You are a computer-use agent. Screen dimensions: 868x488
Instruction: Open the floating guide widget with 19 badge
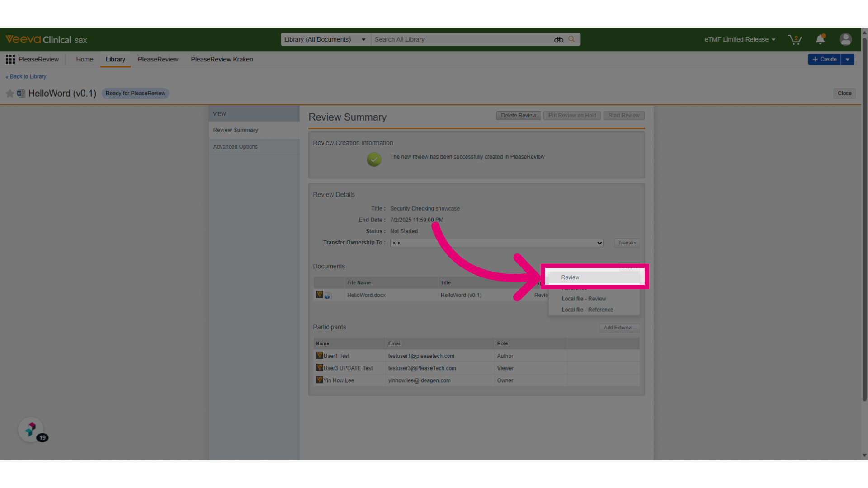coord(31,430)
